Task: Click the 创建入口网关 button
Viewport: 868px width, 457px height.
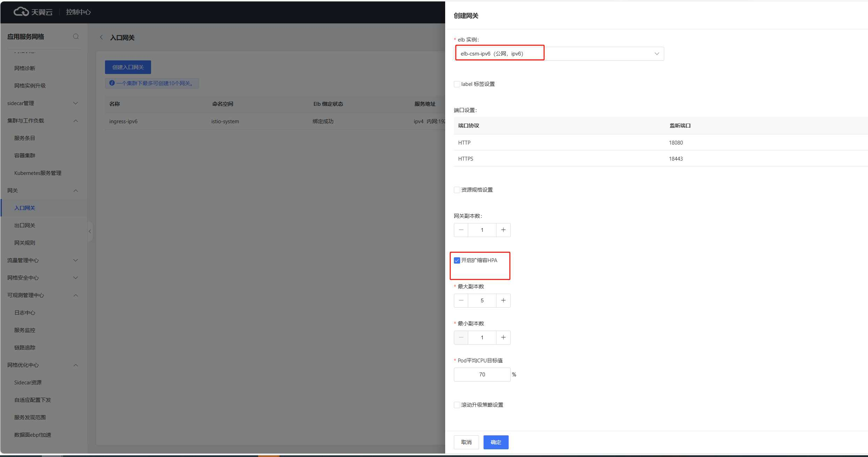Action: coord(128,67)
